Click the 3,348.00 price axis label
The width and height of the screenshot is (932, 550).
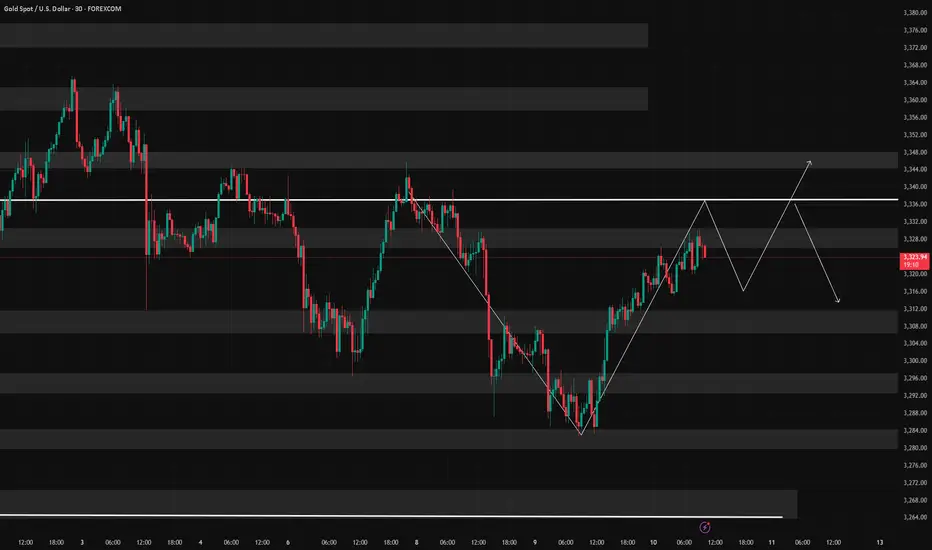tap(915, 152)
